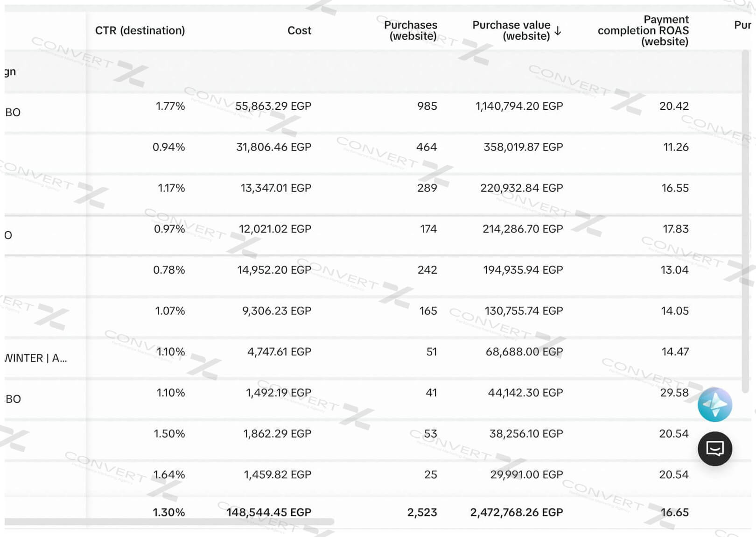Image resolution: width=756 pixels, height=537 pixels.
Task: Click the sort arrow beside Purchase value
Action: click(558, 31)
